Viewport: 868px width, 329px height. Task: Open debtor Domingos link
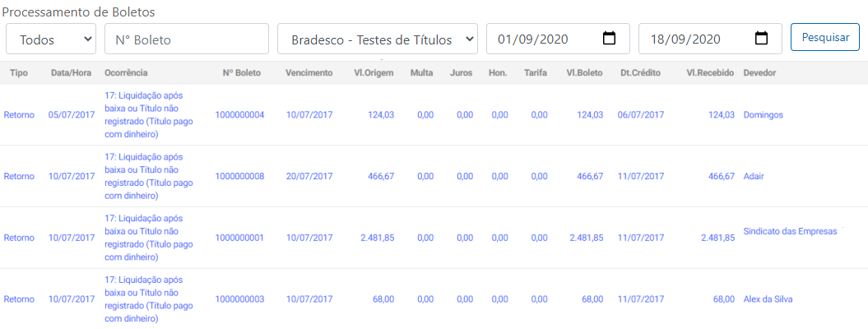[x=764, y=115]
